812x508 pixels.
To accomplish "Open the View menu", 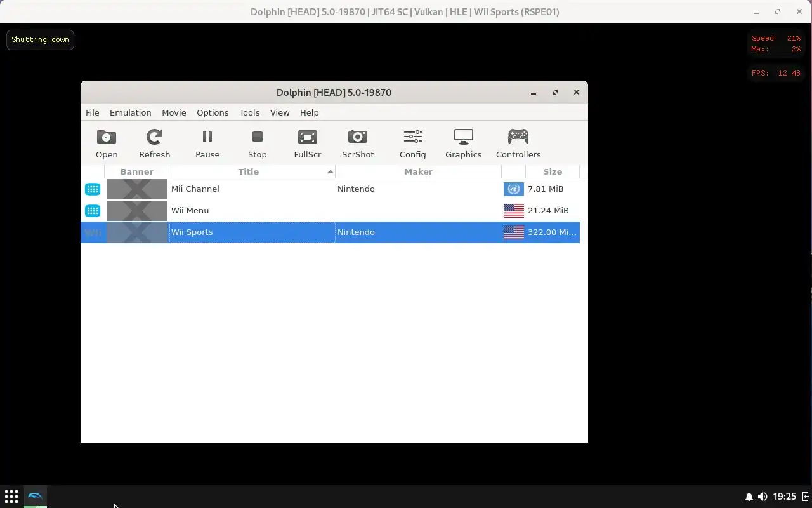I will point(280,112).
